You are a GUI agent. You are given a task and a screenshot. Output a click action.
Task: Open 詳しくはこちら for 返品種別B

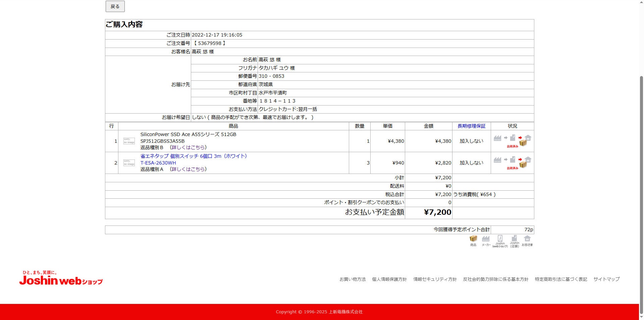(188, 147)
